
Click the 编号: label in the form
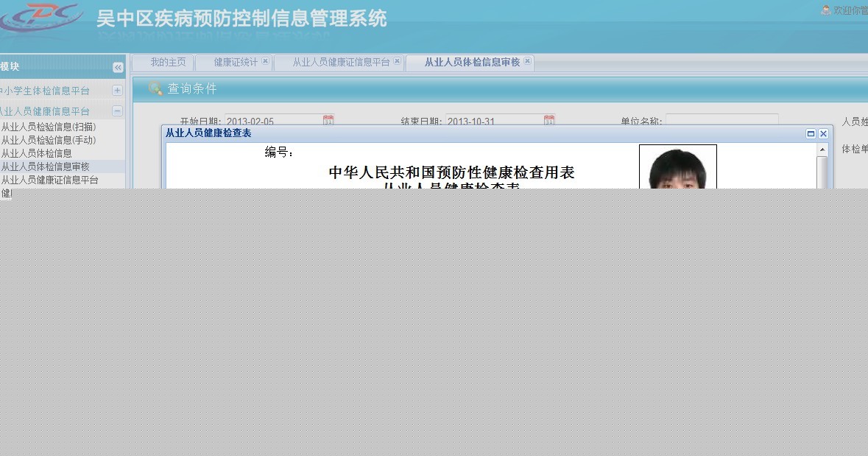click(278, 152)
